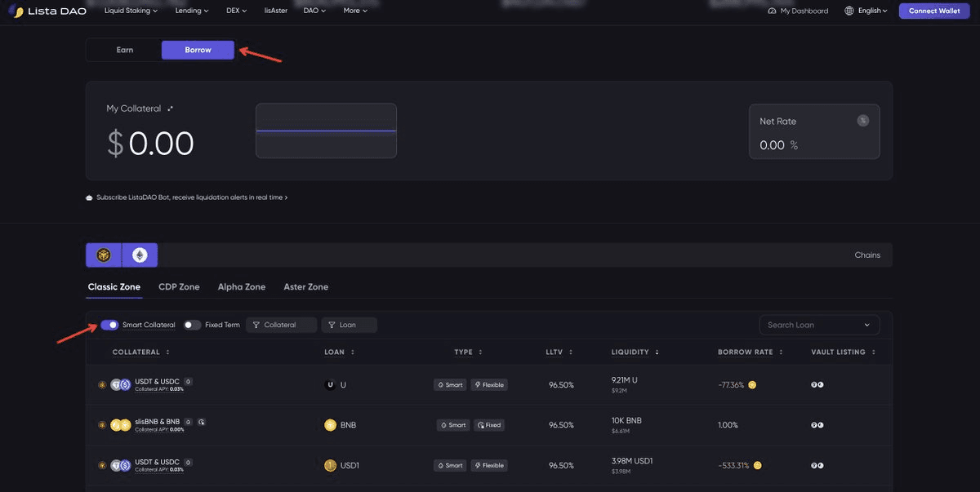Select the Ethereum network icon
This screenshot has width=980, height=492.
click(140, 255)
